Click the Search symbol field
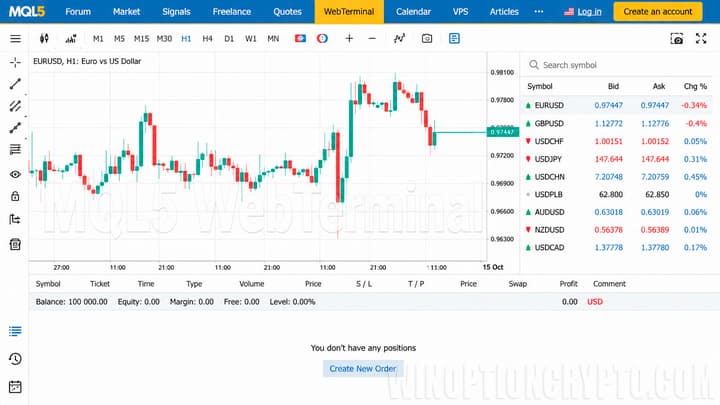 (x=618, y=65)
